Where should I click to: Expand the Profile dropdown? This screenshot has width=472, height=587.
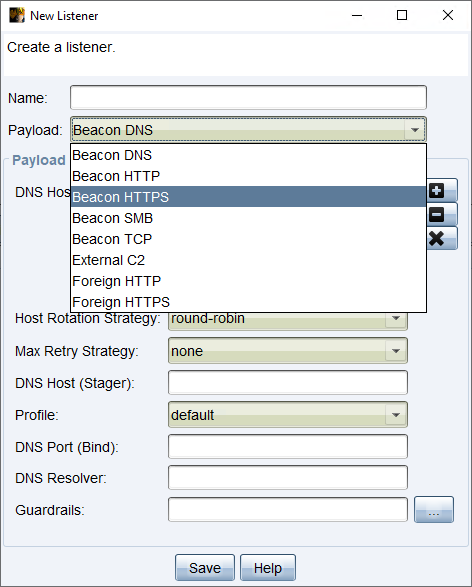396,415
